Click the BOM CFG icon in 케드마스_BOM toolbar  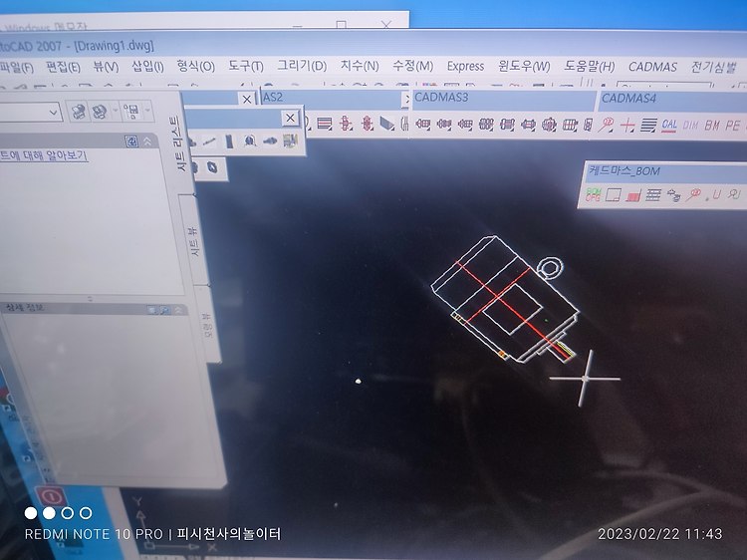[593, 195]
